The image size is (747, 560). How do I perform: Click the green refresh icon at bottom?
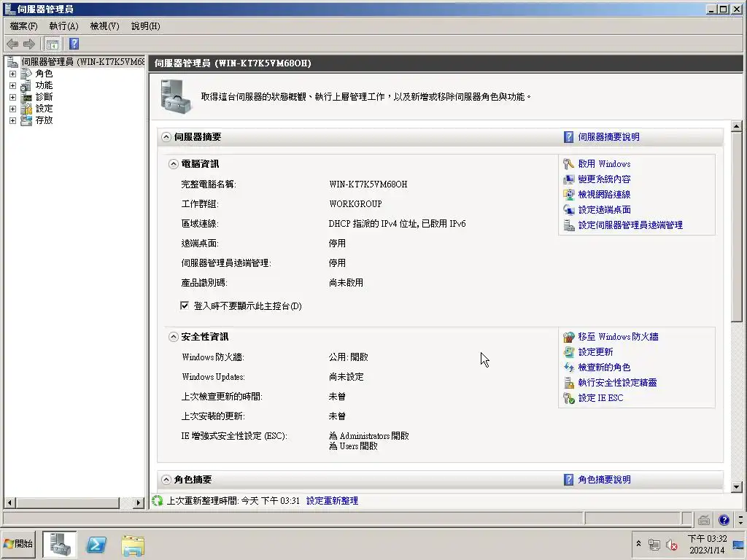point(158,500)
